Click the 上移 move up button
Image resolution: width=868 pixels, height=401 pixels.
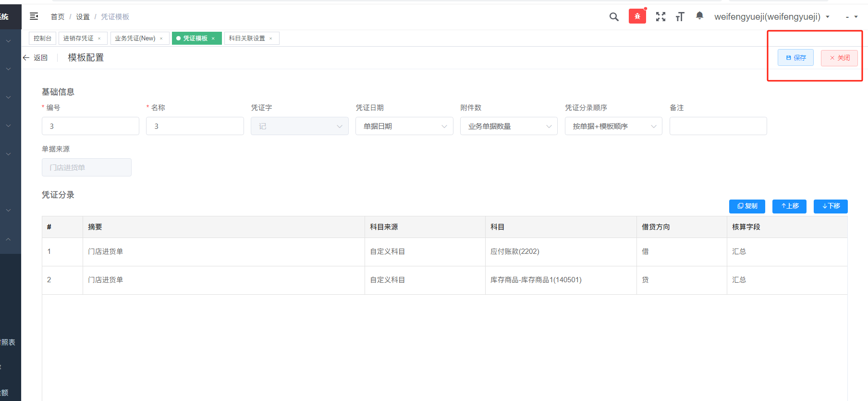pos(789,206)
